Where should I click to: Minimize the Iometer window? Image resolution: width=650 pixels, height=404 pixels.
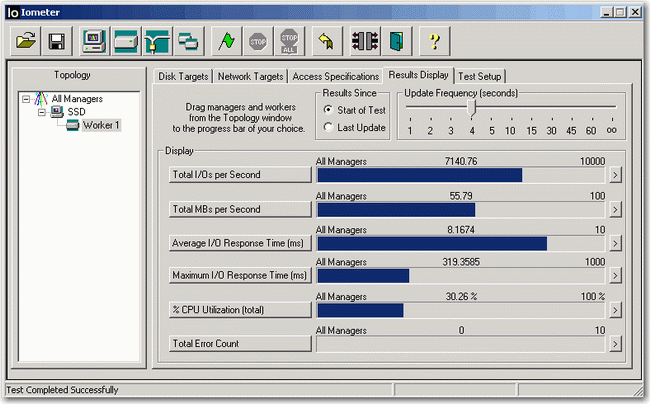[x=606, y=12]
